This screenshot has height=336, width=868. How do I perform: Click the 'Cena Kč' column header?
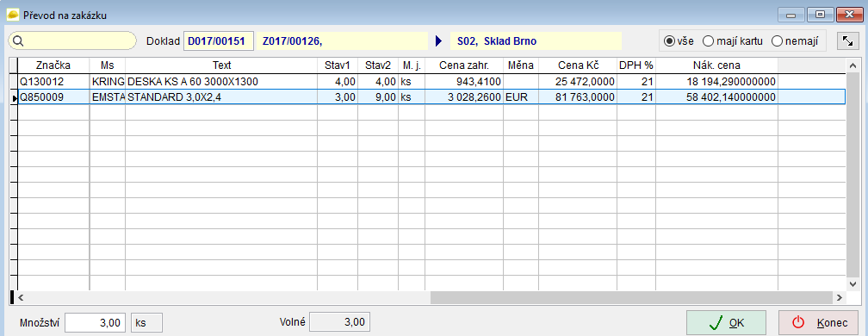pos(578,65)
